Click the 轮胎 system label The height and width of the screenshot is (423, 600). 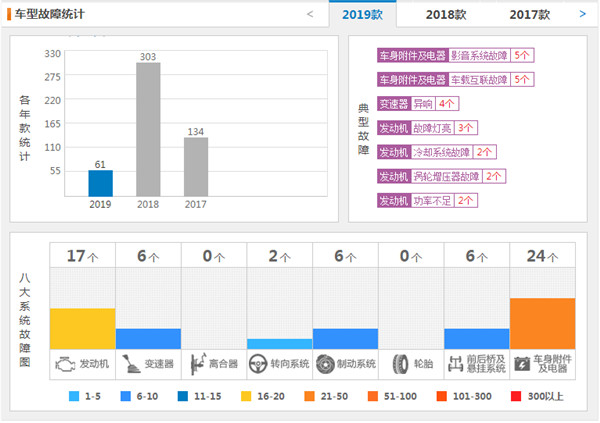click(x=424, y=364)
